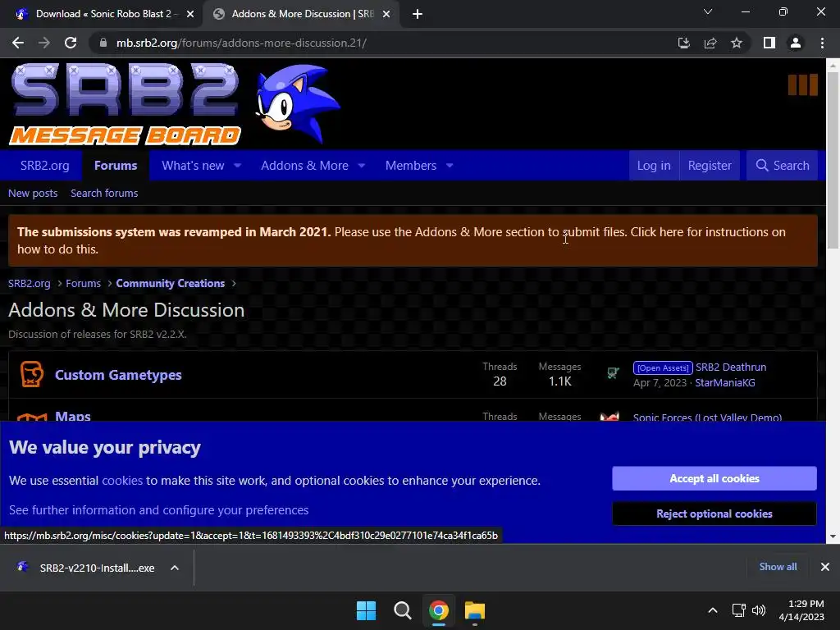Open StarManiaKG profile
This screenshot has width=840, height=630.
tap(725, 382)
